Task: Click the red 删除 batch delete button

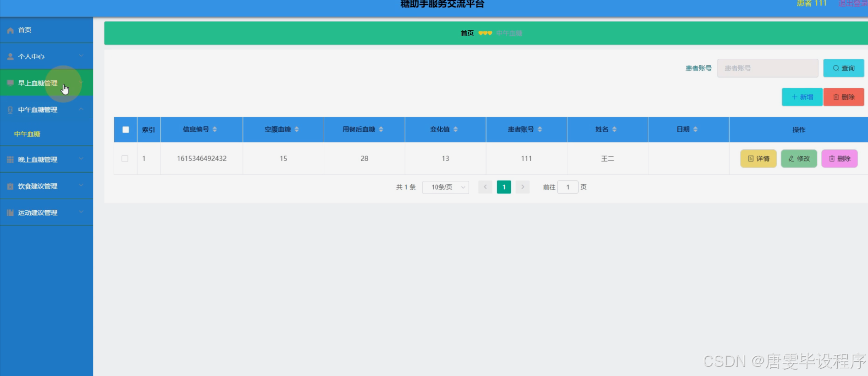Action: [844, 97]
